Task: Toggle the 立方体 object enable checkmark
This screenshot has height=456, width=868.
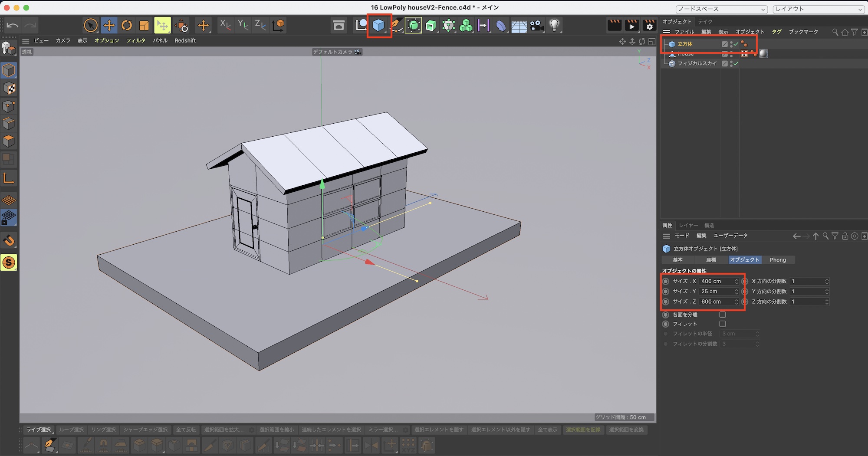Action: tap(736, 44)
